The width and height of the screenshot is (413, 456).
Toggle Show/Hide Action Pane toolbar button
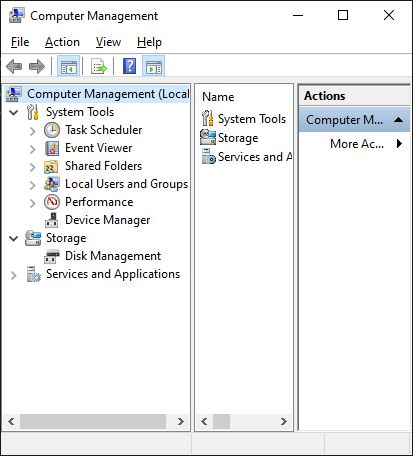[154, 66]
